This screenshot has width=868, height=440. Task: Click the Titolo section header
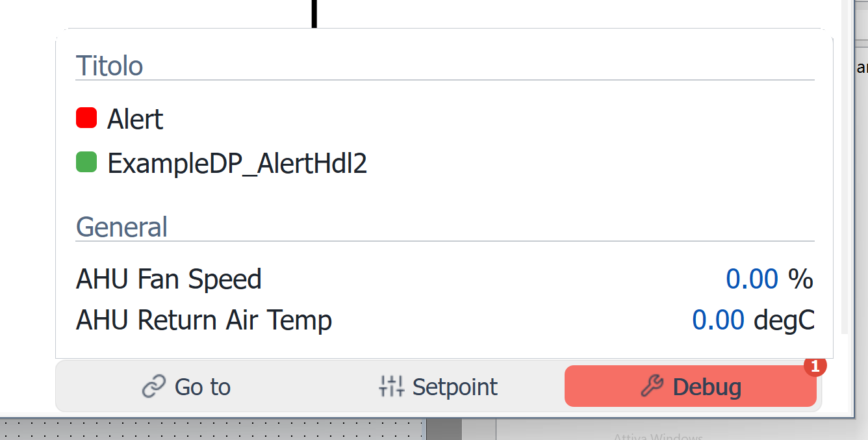click(109, 65)
